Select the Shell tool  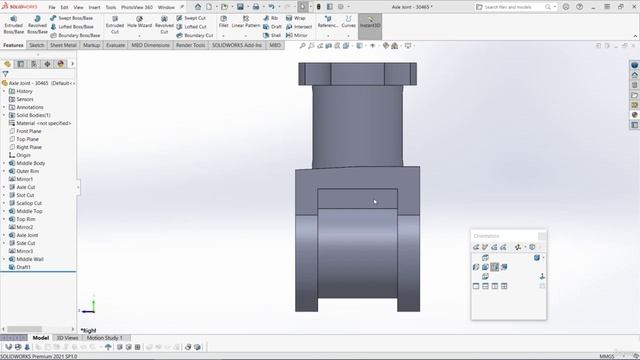272,35
